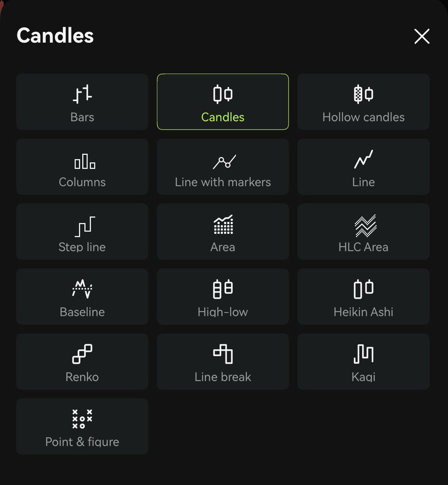Switch to Heikin Ashi icon
Viewport: 448px width, 485px height.
click(363, 289)
